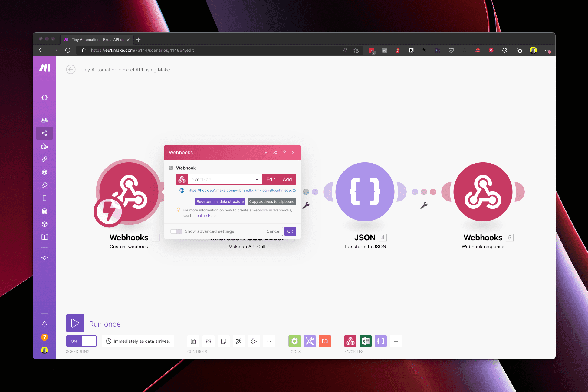Go back with the scenario back arrow
Screen dimensions: 588x392
(71, 70)
